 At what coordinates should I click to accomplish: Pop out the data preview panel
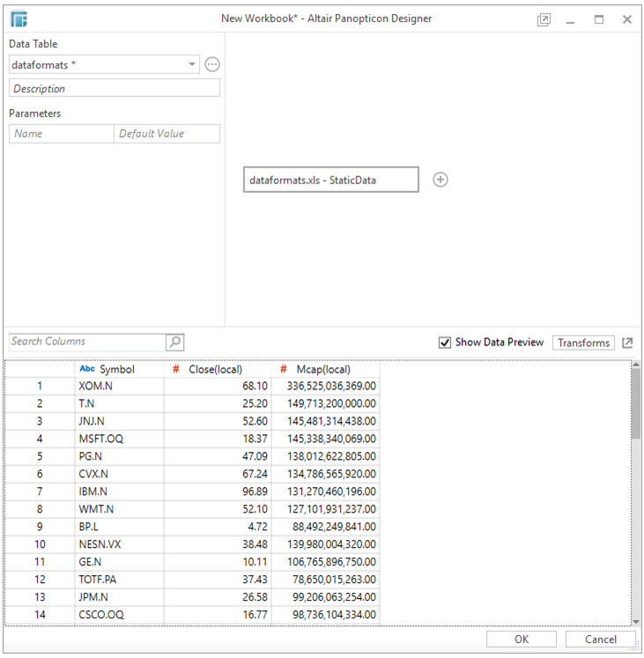click(627, 343)
